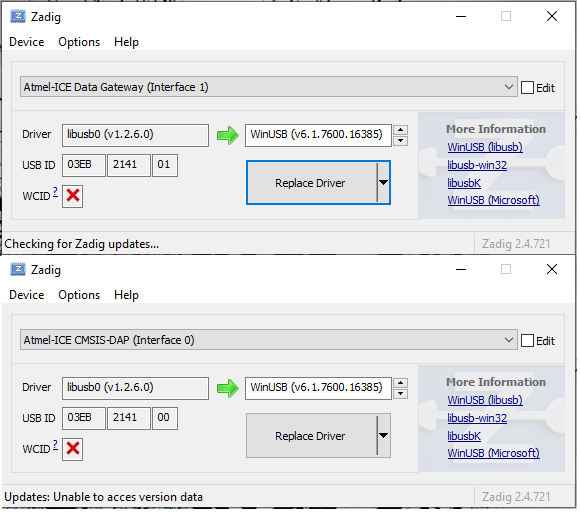Open libusb-win32 link in bottom window
This screenshot has width=581, height=513.
click(x=477, y=418)
